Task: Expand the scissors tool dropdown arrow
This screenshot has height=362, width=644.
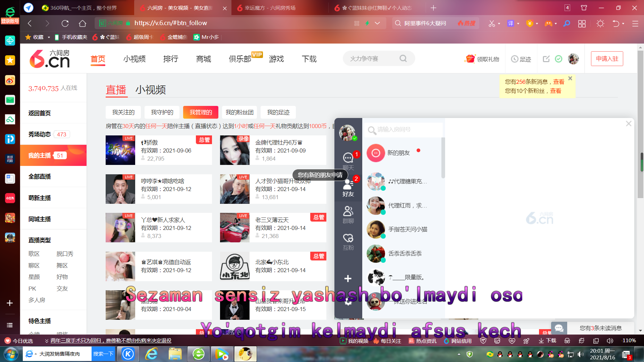Action: tap(499, 23)
